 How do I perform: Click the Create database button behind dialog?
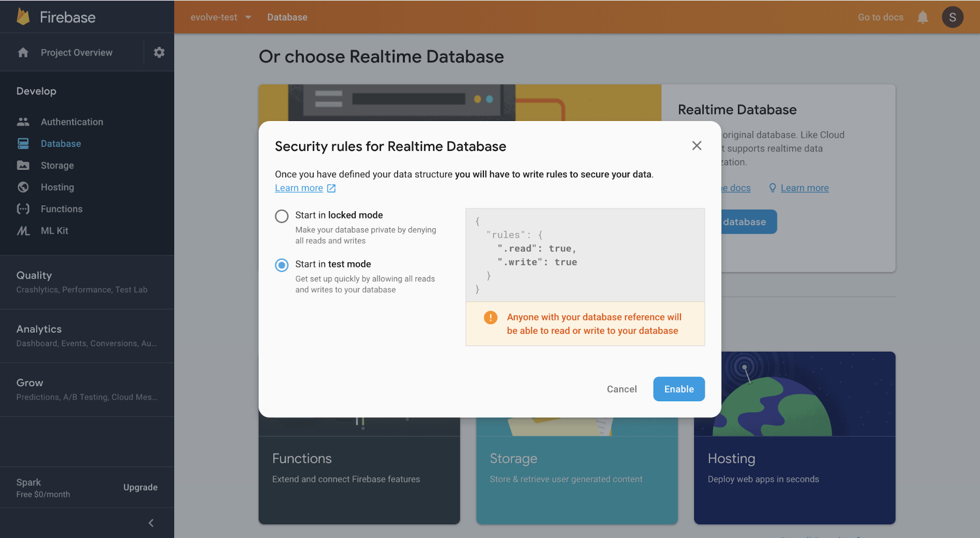tap(749, 221)
